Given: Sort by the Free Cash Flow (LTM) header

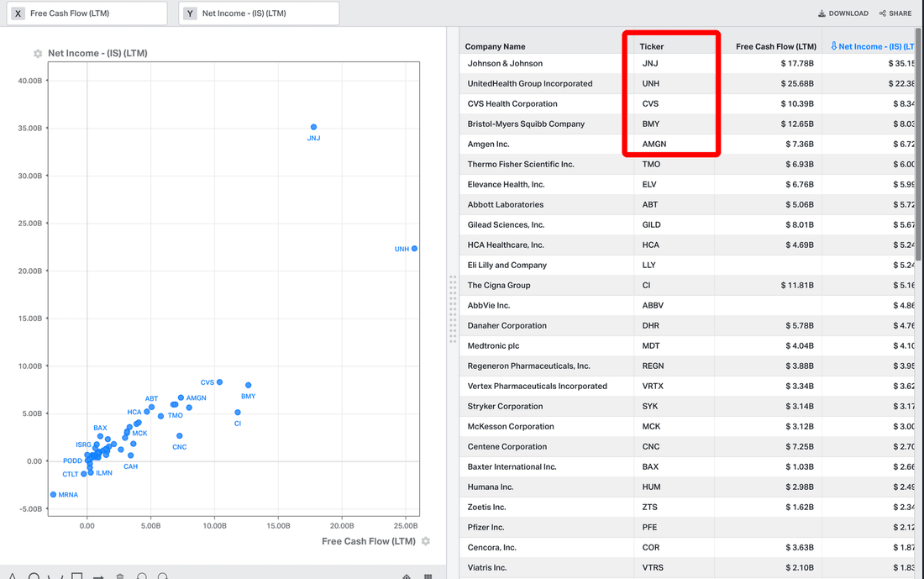Looking at the screenshot, I should pyautogui.click(x=776, y=46).
